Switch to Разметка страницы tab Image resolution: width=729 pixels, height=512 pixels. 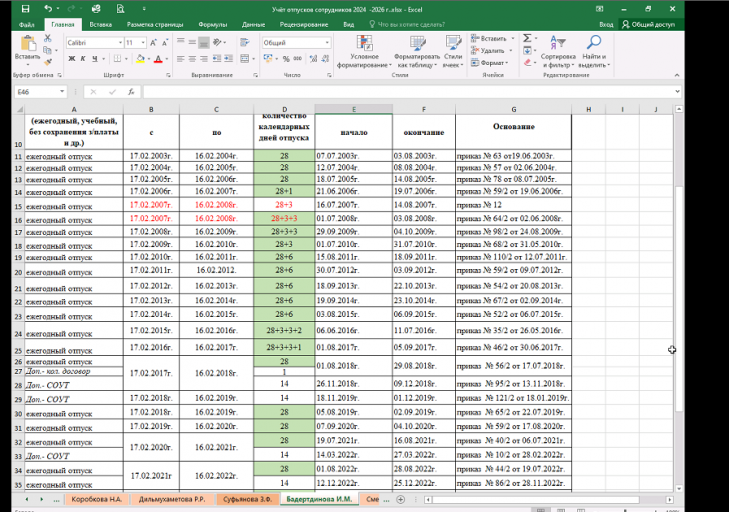click(x=155, y=25)
